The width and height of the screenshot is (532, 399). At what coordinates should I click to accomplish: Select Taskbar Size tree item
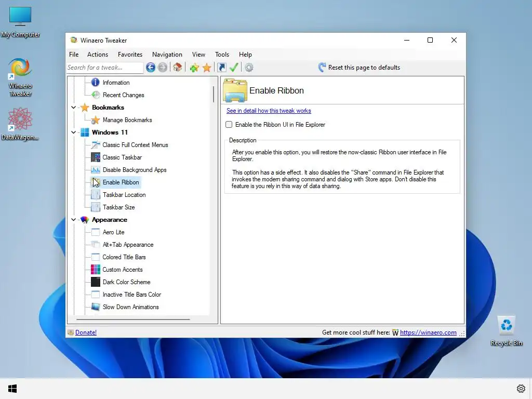(x=119, y=207)
